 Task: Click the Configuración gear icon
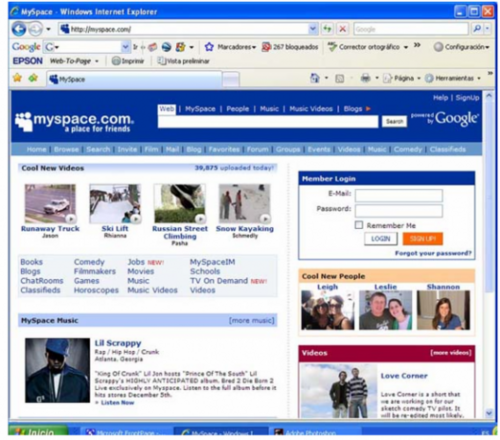[438, 47]
